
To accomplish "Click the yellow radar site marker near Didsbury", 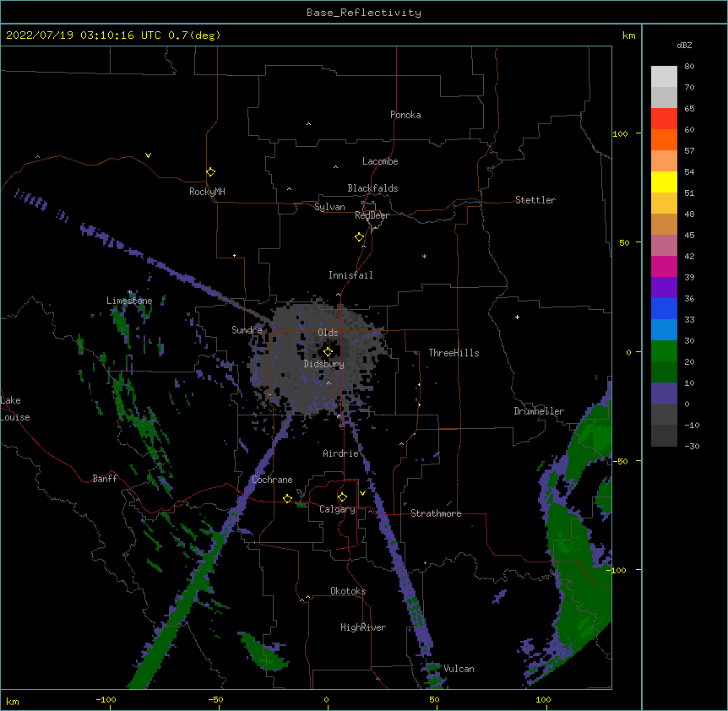I will (x=328, y=352).
